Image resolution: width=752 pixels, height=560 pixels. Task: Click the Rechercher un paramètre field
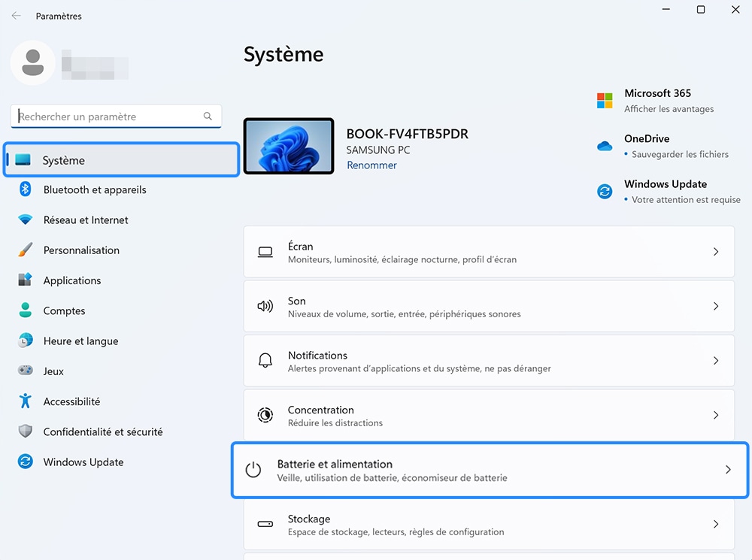[x=116, y=116]
